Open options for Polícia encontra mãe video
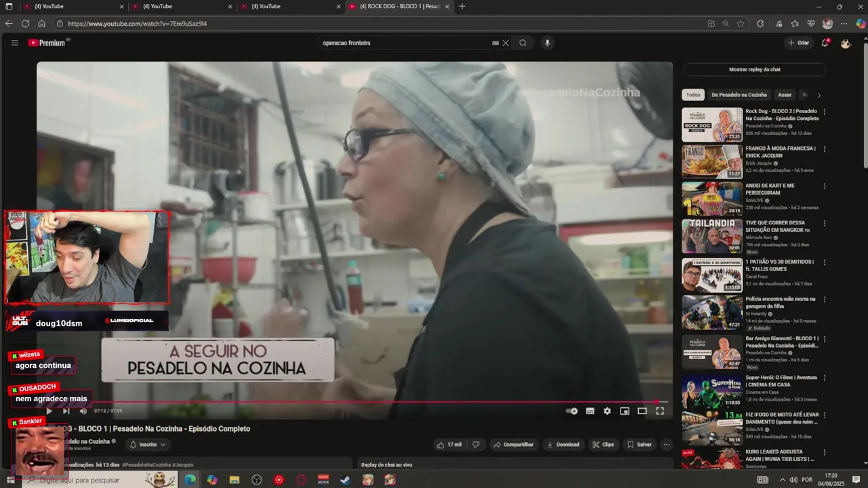This screenshot has width=868, height=488. 825,299
